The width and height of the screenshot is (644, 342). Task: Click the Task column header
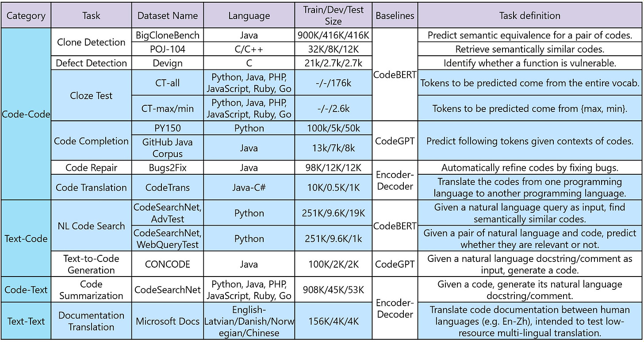91,15
